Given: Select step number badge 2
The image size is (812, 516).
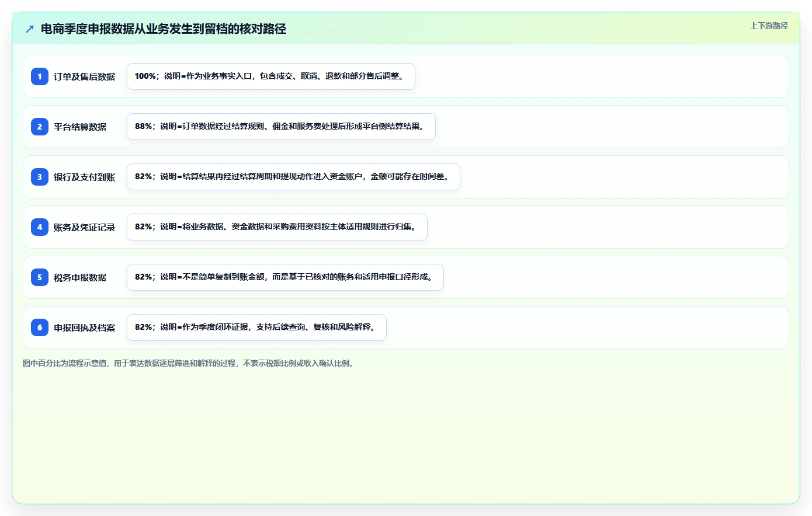Looking at the screenshot, I should tap(40, 127).
